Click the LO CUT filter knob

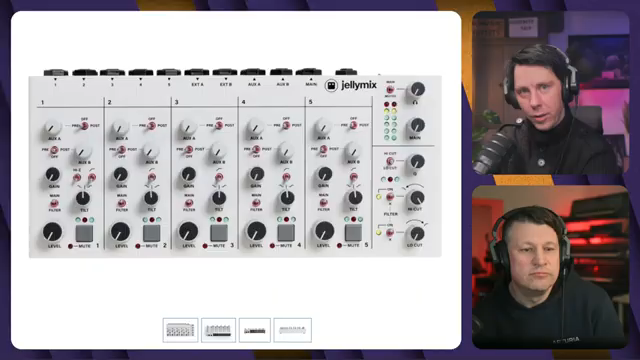pyautogui.click(x=416, y=234)
